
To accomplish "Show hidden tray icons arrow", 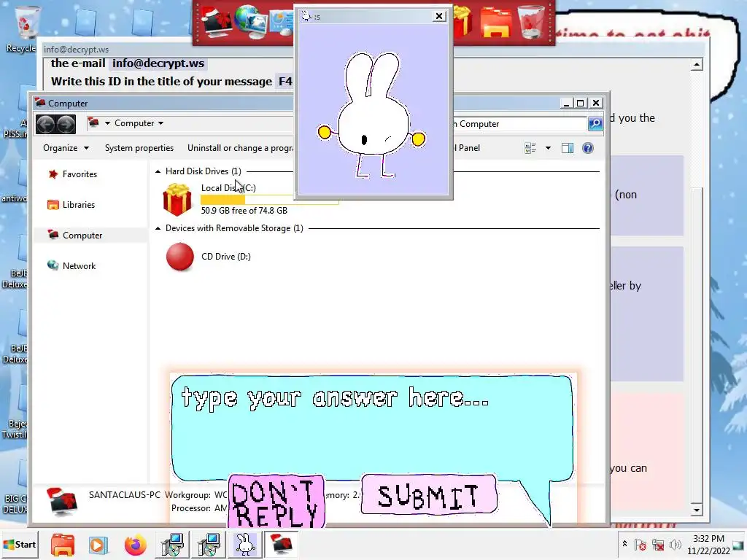I will [624, 544].
